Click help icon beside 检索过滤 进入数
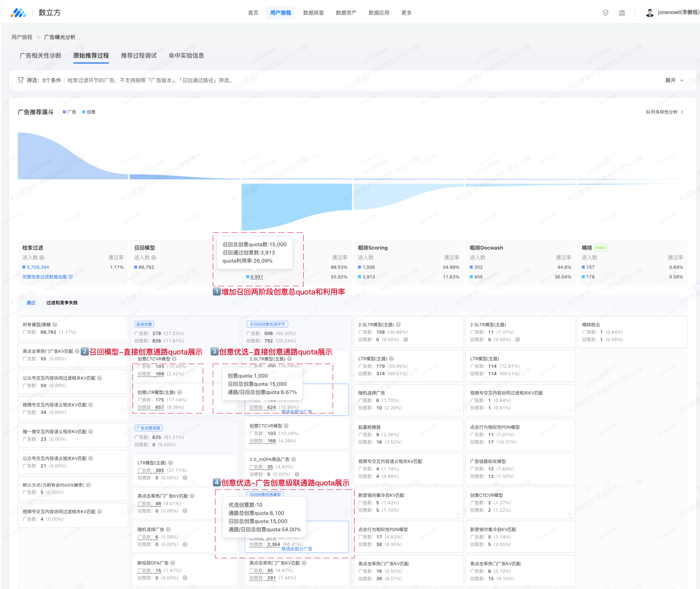 42,258
